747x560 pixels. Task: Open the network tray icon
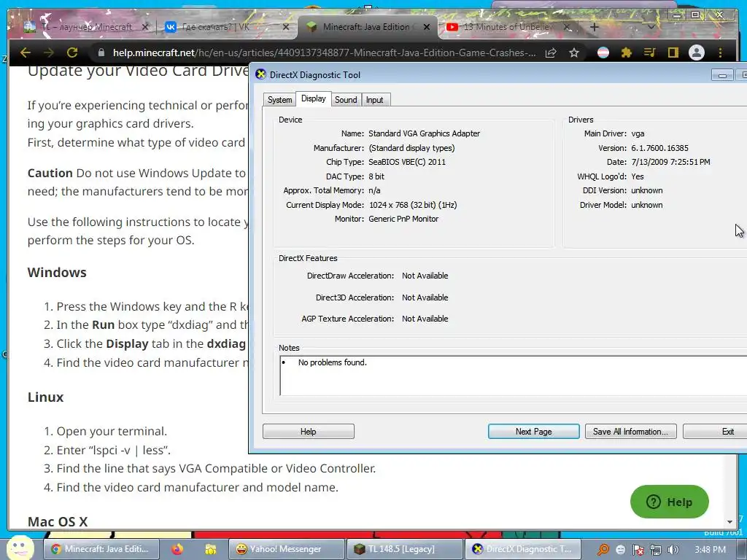(x=656, y=551)
